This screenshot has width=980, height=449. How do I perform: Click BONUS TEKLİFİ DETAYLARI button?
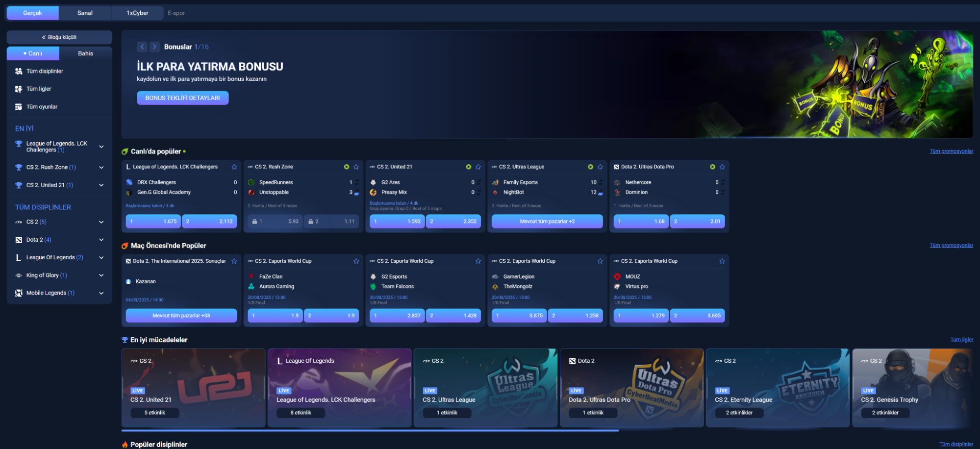tap(182, 98)
